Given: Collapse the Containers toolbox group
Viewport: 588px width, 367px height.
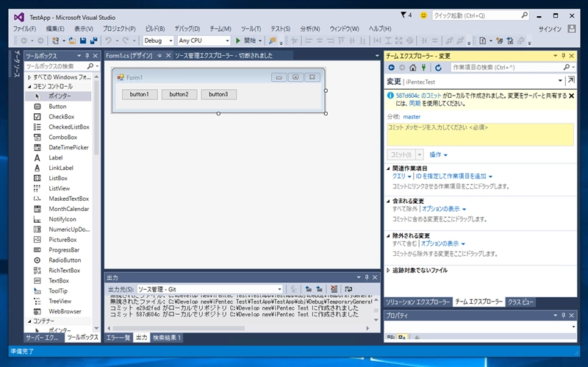Looking at the screenshot, I should (x=29, y=321).
